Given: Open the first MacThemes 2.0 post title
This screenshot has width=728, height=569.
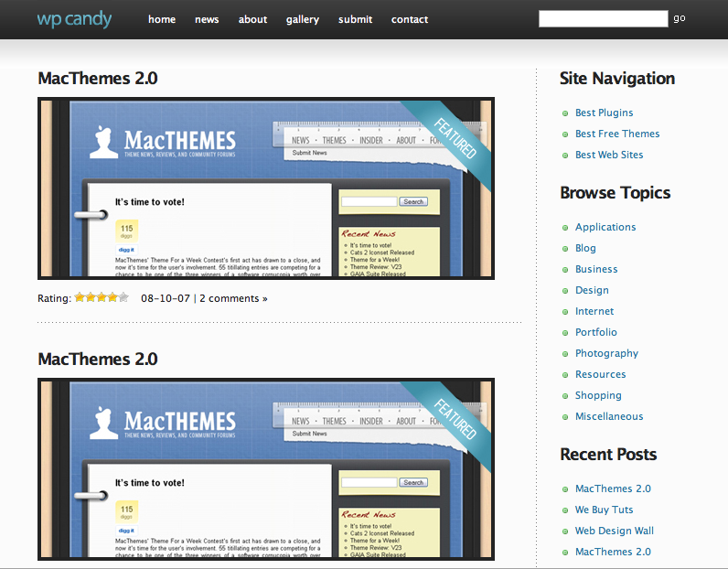Looking at the screenshot, I should coord(98,79).
